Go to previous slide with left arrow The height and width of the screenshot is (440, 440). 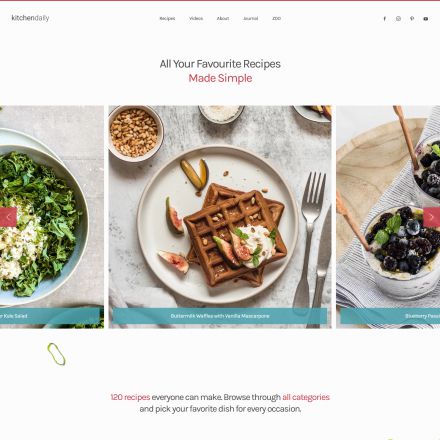point(8,217)
